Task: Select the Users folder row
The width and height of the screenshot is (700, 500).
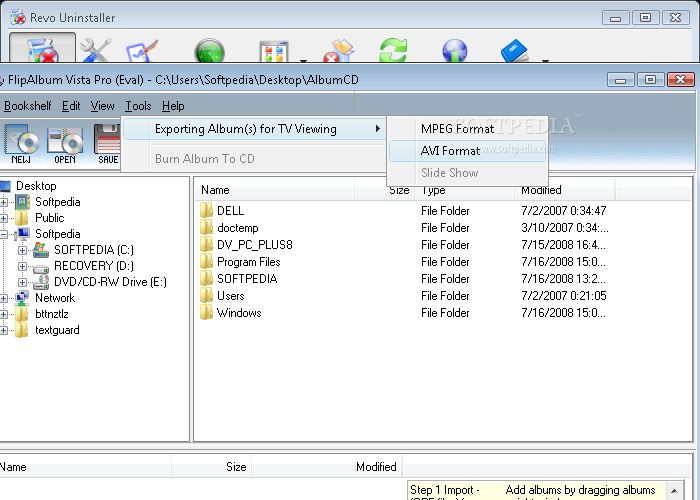Action: pyautogui.click(x=404, y=296)
